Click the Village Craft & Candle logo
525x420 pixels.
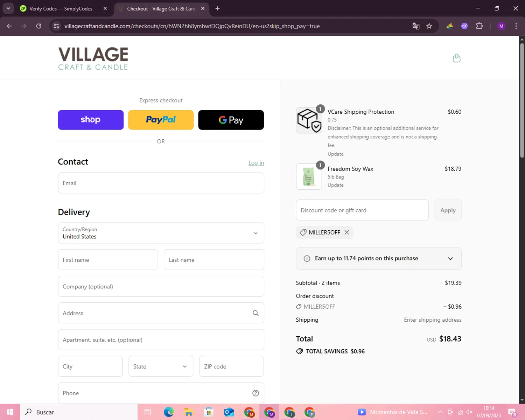[x=93, y=58]
